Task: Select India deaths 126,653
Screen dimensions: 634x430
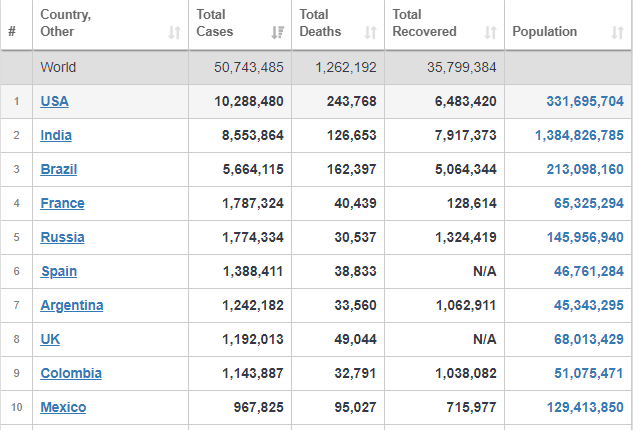Action: click(351, 135)
